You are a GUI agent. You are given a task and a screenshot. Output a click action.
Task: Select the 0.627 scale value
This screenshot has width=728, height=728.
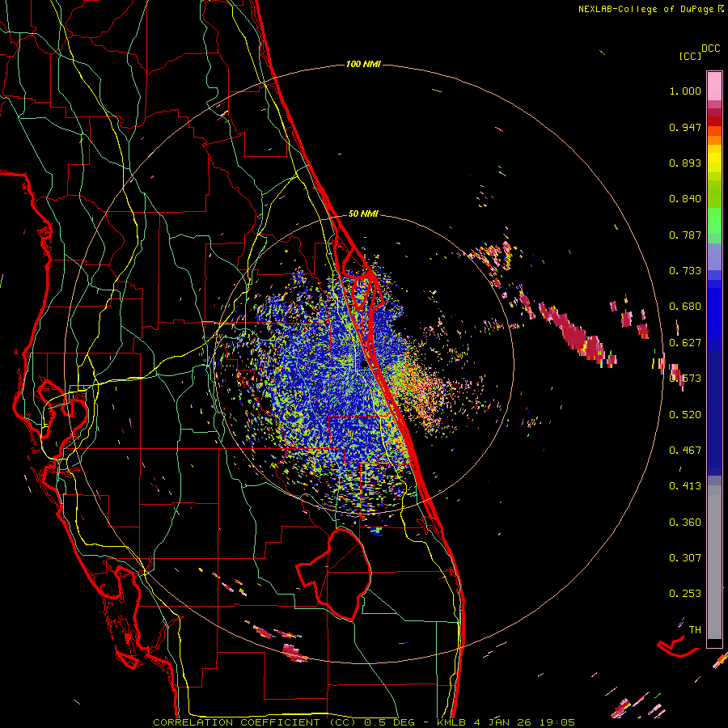pyautogui.click(x=685, y=343)
